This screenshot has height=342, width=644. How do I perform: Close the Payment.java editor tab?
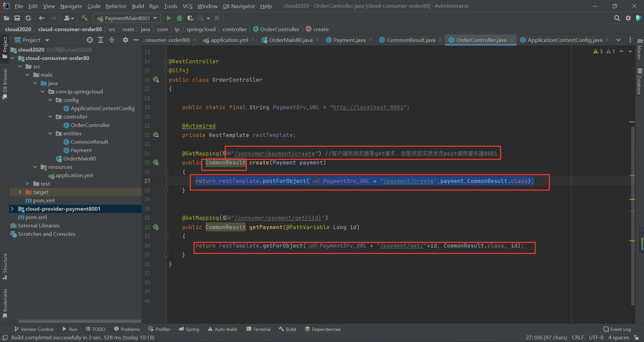pos(371,40)
